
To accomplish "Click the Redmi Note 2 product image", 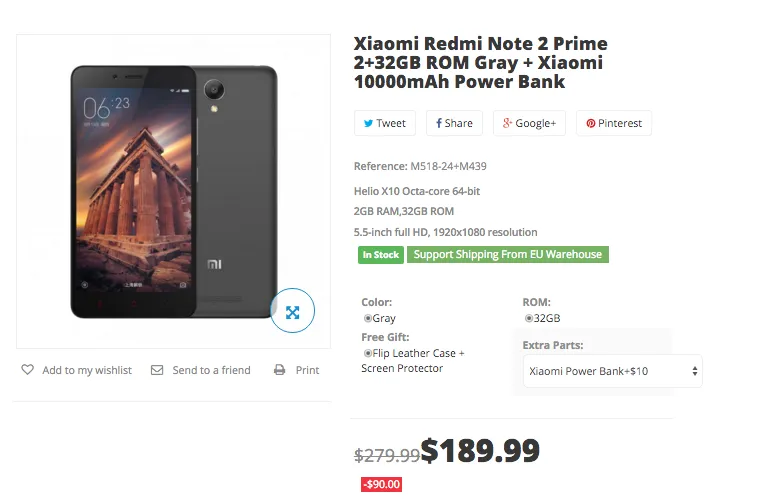I will pyautogui.click(x=172, y=190).
